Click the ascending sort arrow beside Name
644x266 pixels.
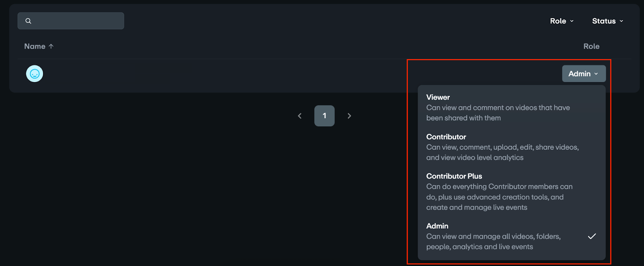(51, 46)
